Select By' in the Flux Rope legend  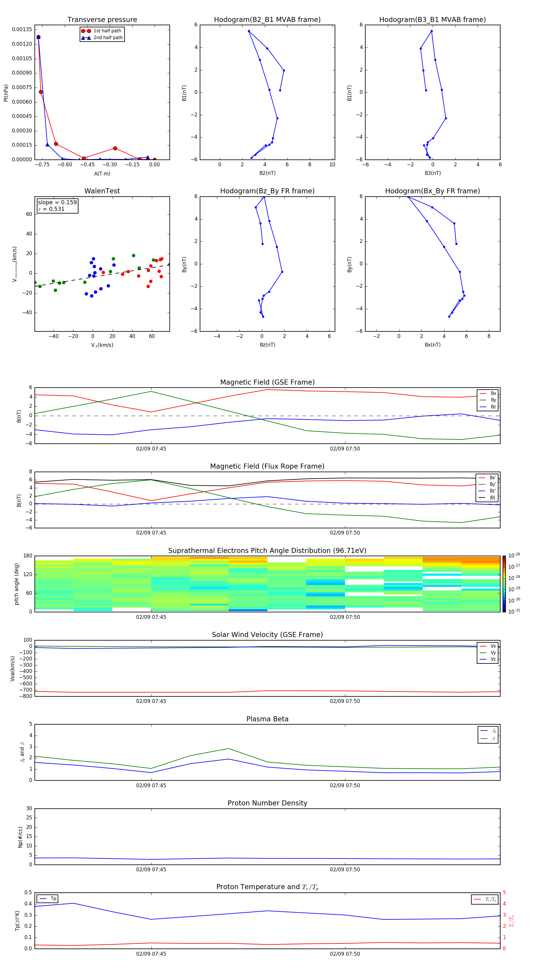coord(487,484)
